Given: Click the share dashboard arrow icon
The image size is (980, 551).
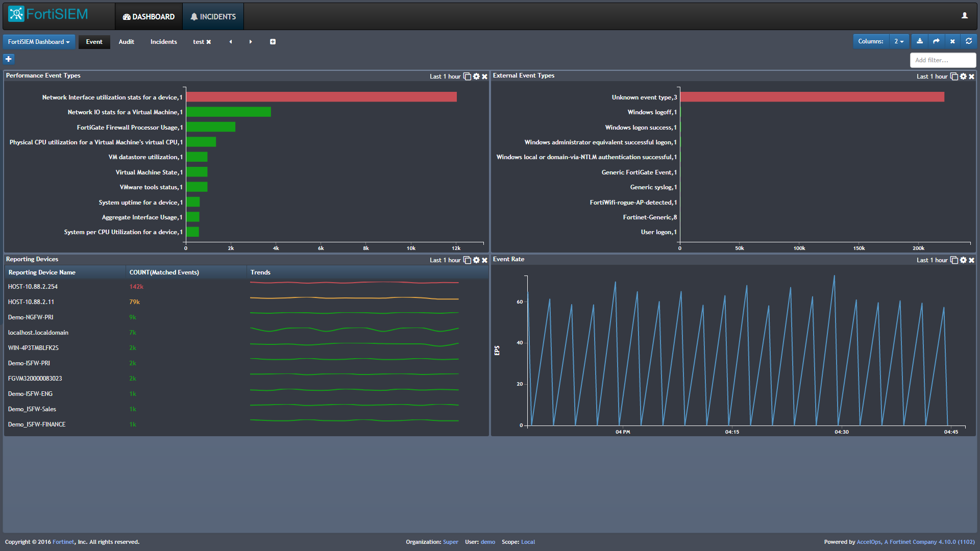Looking at the screenshot, I should (x=936, y=41).
